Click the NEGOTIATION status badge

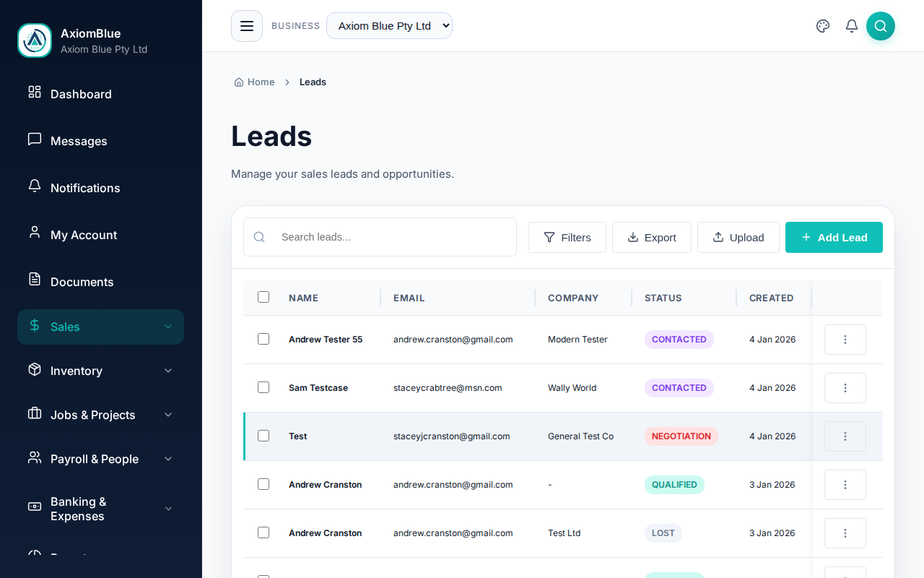tap(681, 436)
